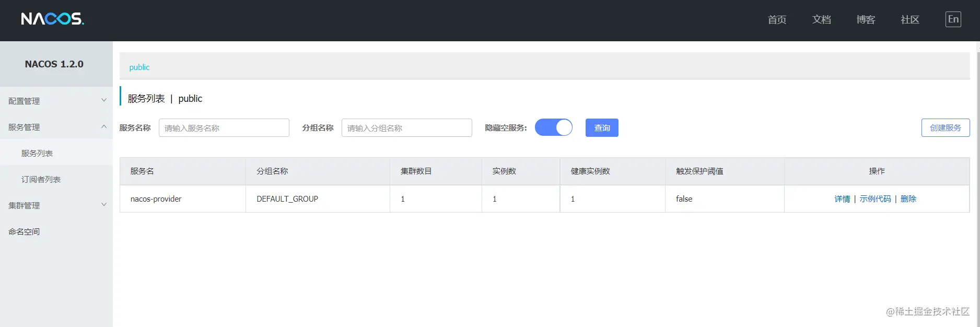Image resolution: width=980 pixels, height=327 pixels.
Task: Select the public namespace tab
Action: (139, 67)
